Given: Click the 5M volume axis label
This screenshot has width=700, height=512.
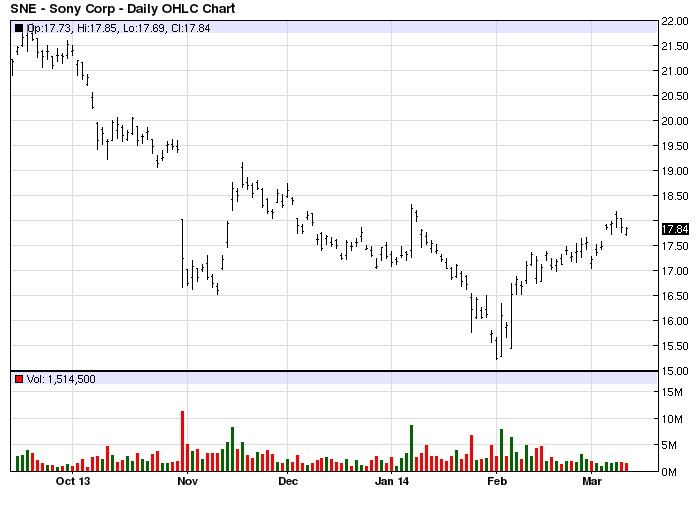Looking at the screenshot, I should [669, 445].
